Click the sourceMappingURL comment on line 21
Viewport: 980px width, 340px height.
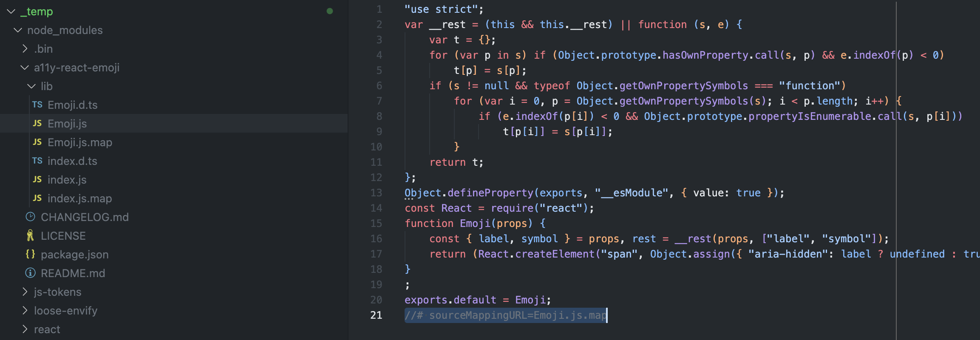coord(506,315)
